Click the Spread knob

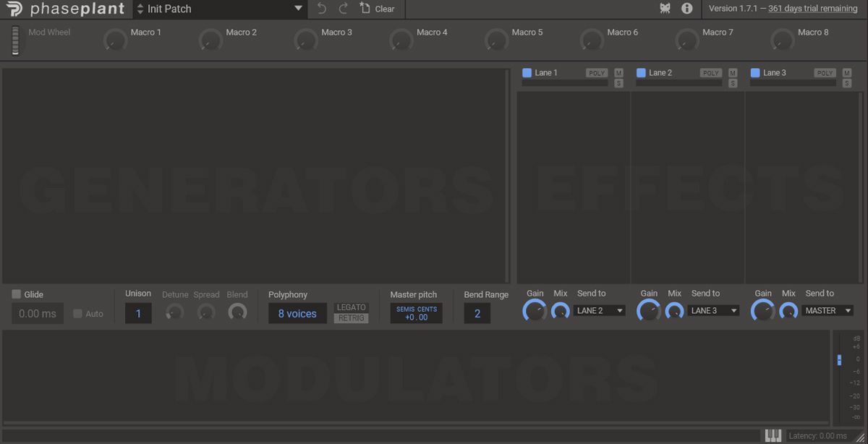pos(206,312)
